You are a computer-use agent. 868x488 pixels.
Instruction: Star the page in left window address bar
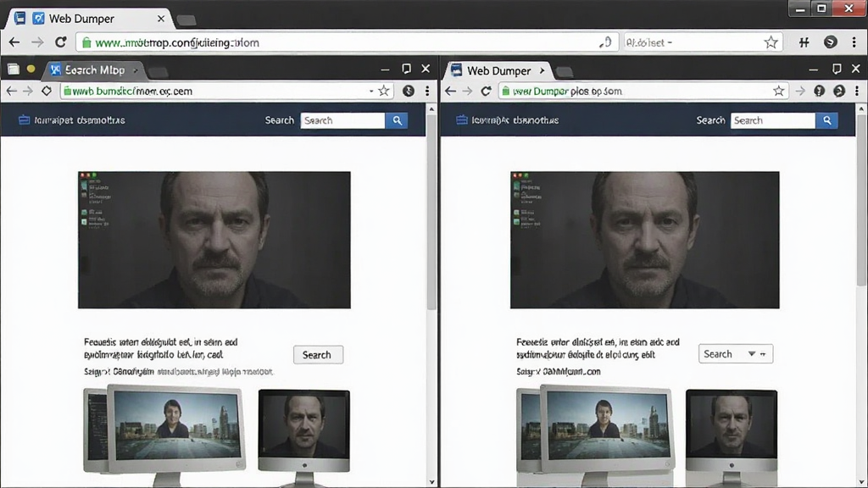384,91
